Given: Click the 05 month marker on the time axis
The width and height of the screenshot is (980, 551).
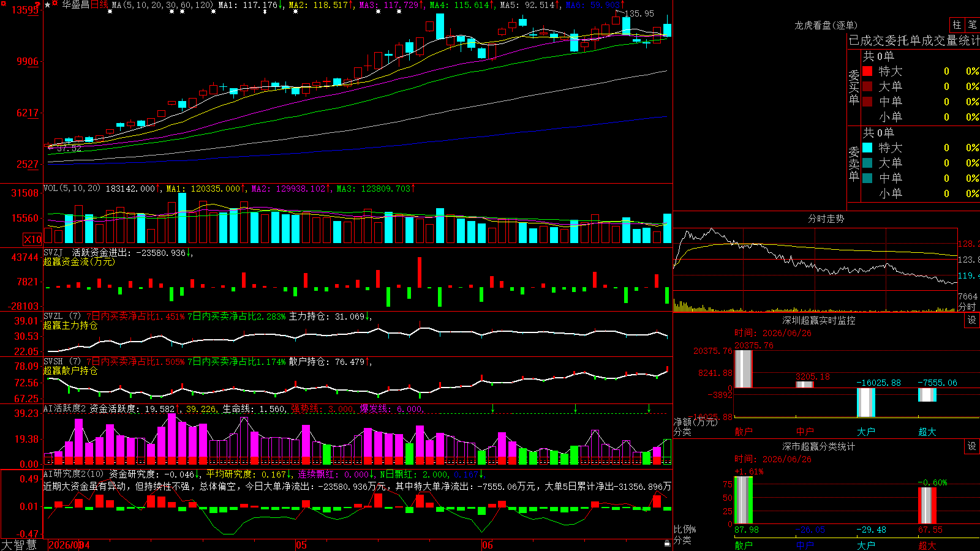Looking at the screenshot, I should (301, 545).
